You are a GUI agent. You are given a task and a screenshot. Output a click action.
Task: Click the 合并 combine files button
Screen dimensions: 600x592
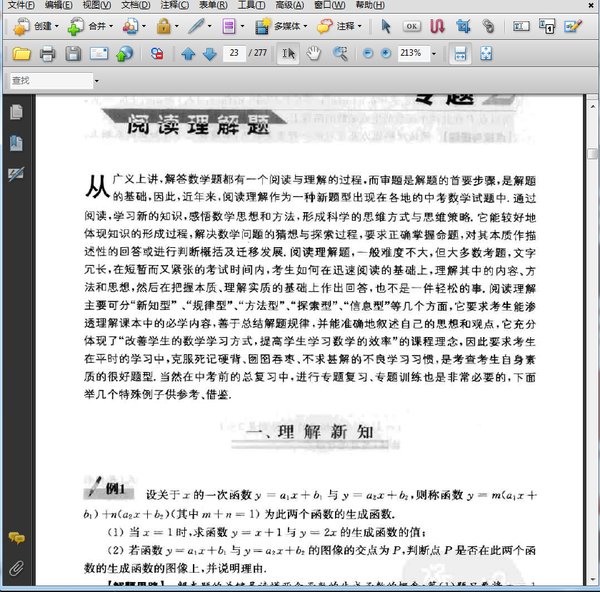pyautogui.click(x=86, y=26)
